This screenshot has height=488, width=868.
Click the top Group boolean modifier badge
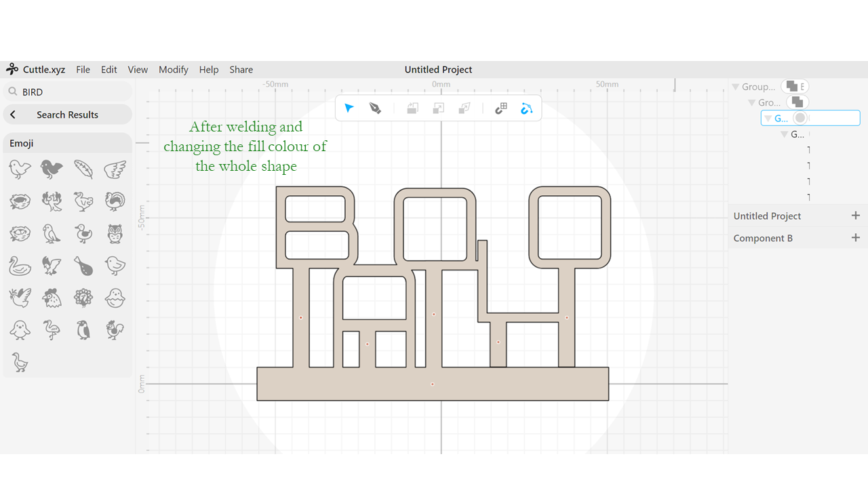click(x=794, y=86)
